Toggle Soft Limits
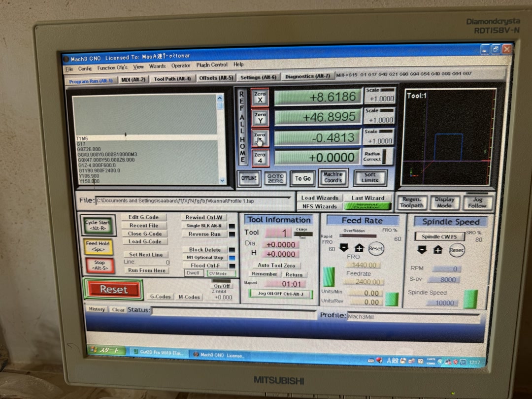532x399 pixels. click(x=371, y=178)
